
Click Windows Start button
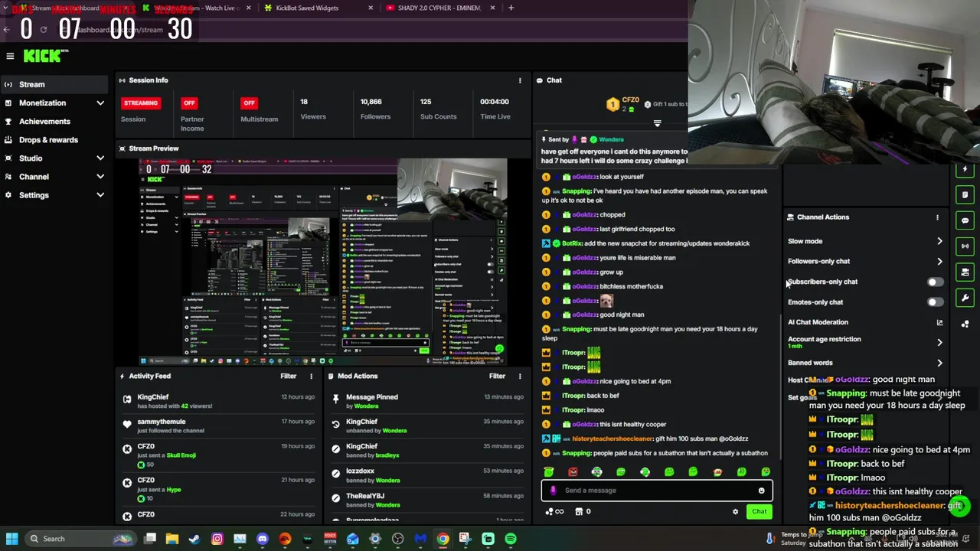click(11, 539)
